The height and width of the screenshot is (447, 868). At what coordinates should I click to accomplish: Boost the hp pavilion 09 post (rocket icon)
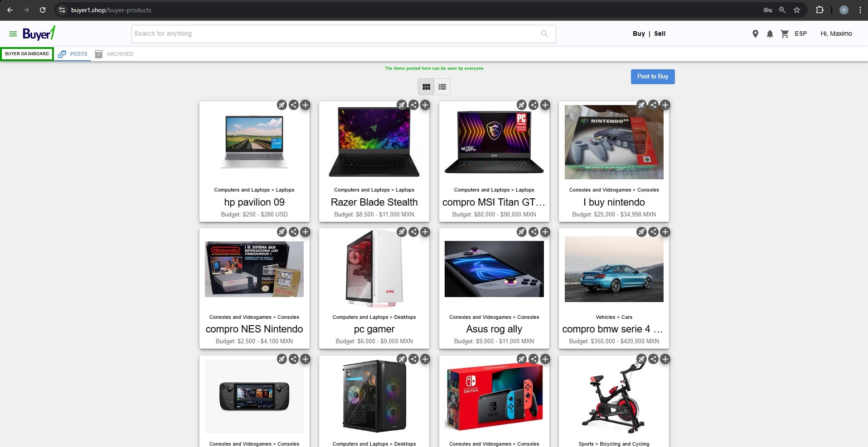point(282,105)
